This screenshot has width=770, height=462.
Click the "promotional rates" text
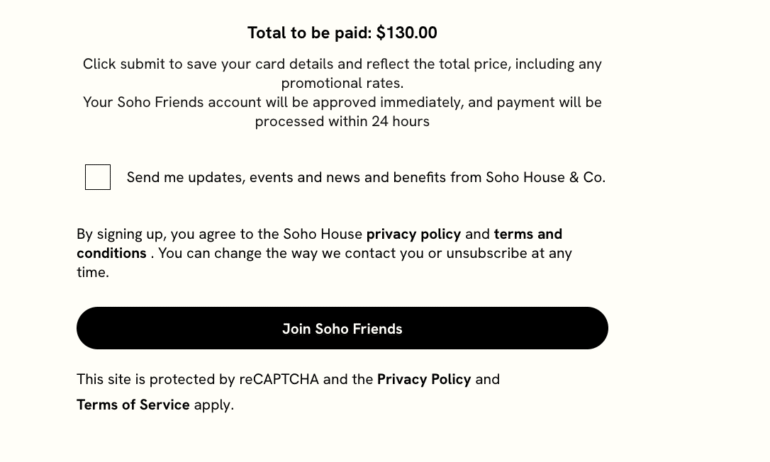point(342,83)
